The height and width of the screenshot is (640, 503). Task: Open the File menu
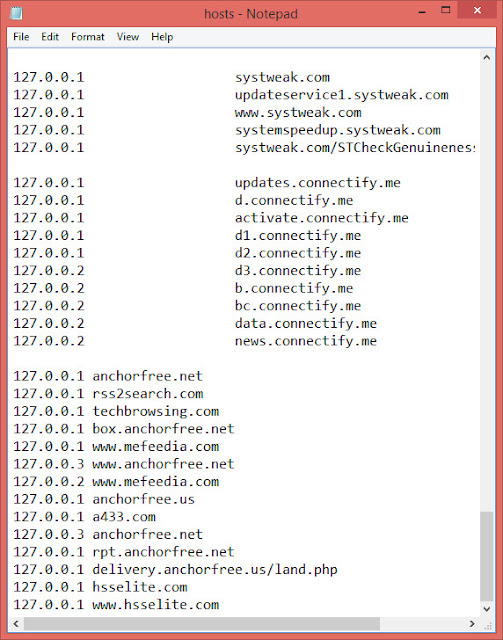coord(21,37)
